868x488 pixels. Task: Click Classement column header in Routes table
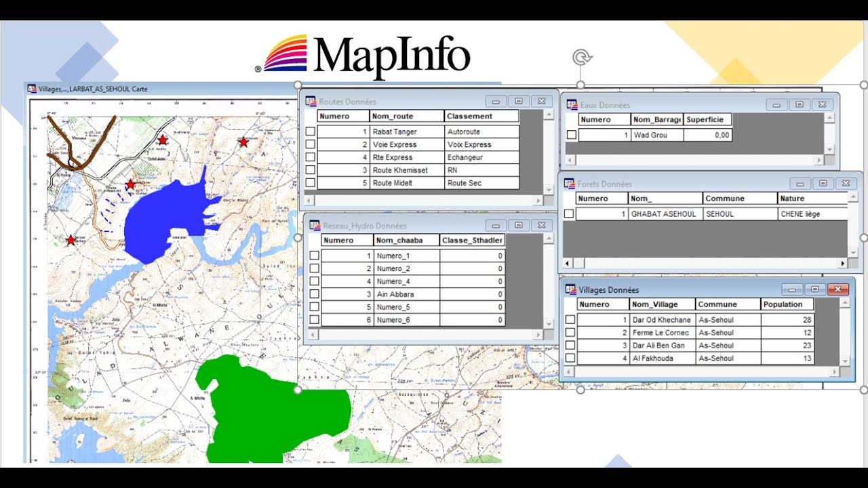pyautogui.click(x=482, y=116)
